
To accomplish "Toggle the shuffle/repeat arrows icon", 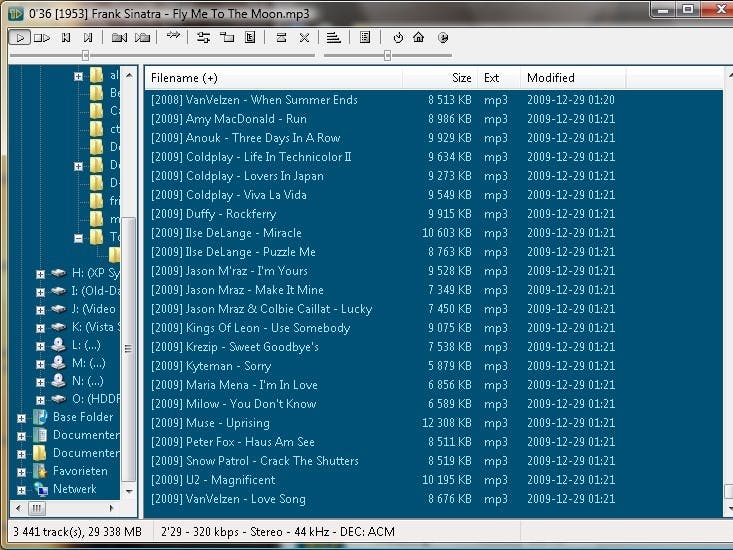I will 173,36.
